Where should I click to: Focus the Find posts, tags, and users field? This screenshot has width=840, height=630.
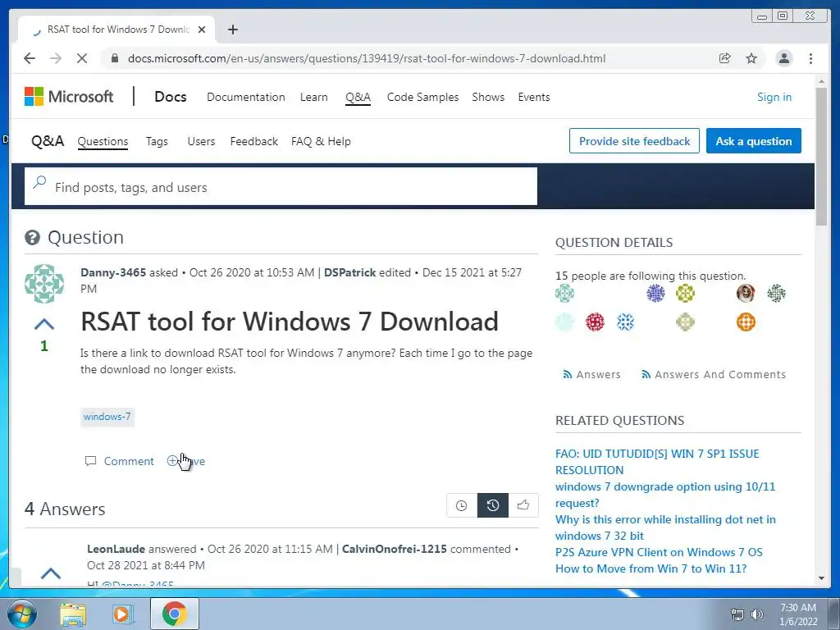[x=281, y=186]
